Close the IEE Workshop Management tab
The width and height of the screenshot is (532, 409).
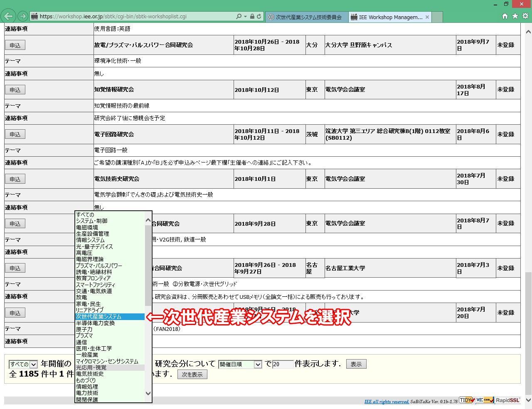pyautogui.click(x=427, y=17)
